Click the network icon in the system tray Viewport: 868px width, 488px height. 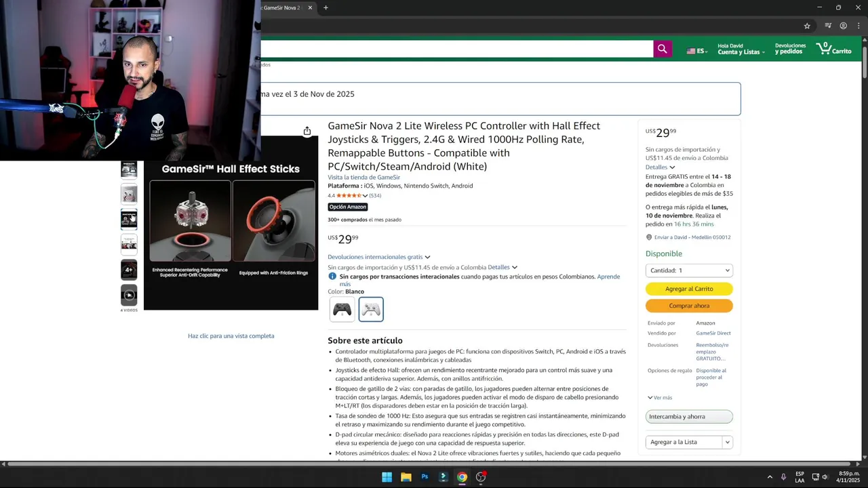pyautogui.click(x=815, y=477)
